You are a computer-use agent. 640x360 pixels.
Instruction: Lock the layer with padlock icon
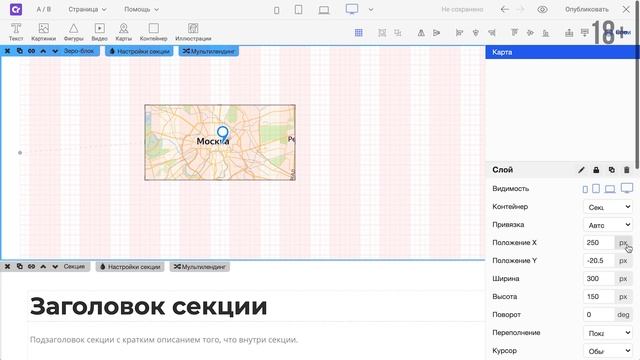[x=596, y=170]
